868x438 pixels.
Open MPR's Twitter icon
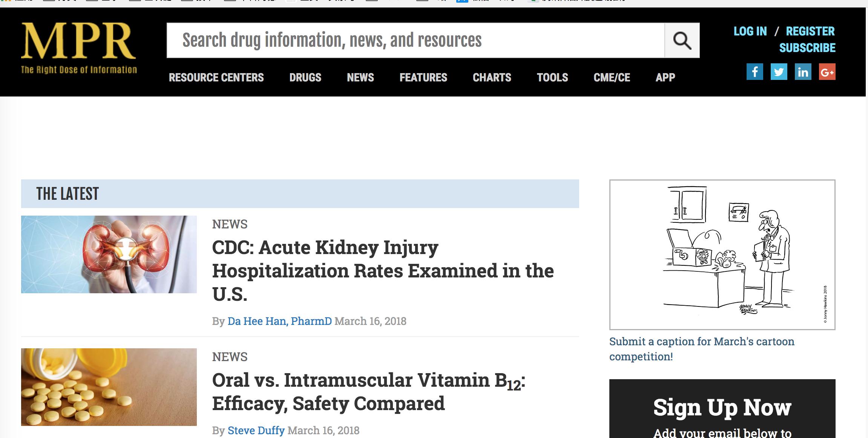click(x=779, y=72)
